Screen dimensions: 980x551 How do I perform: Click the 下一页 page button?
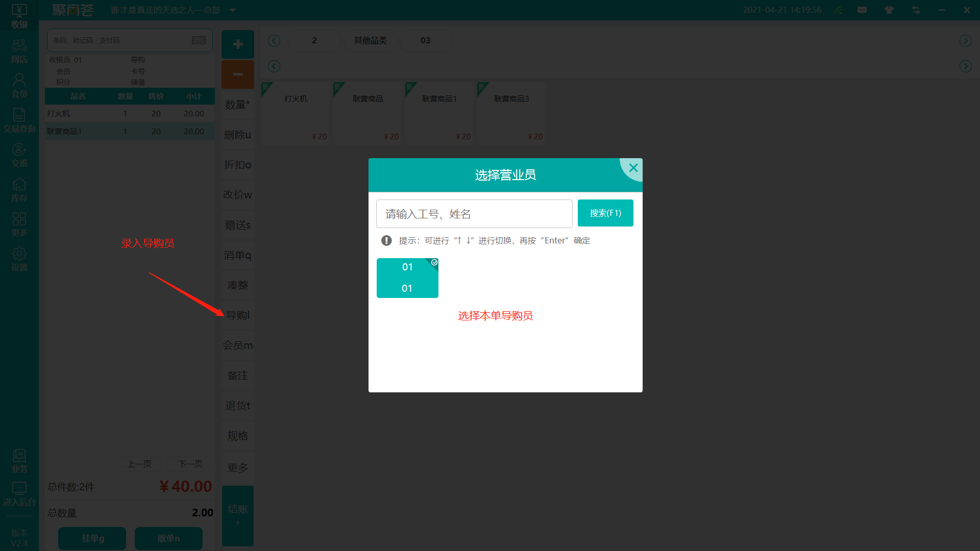(190, 464)
